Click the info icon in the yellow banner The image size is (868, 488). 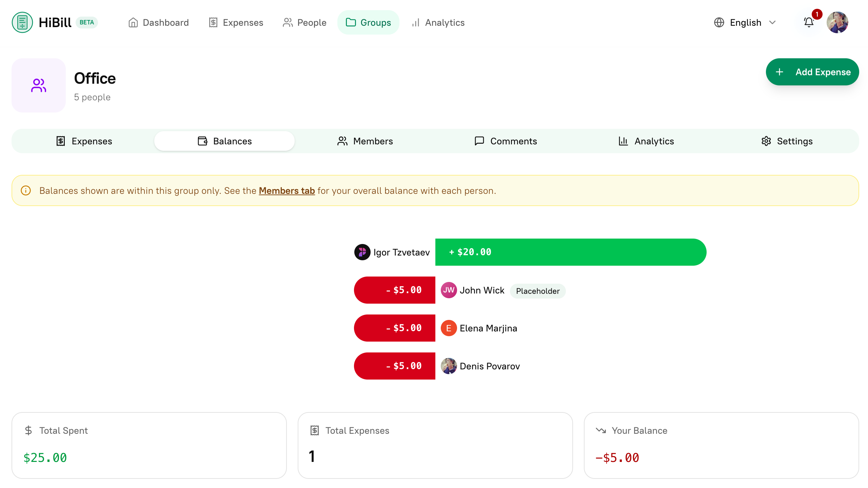pos(26,190)
